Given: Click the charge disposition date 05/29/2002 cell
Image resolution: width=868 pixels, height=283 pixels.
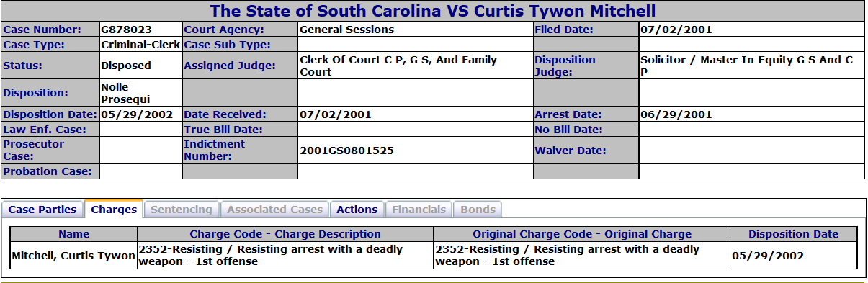Looking at the screenshot, I should click(793, 256).
